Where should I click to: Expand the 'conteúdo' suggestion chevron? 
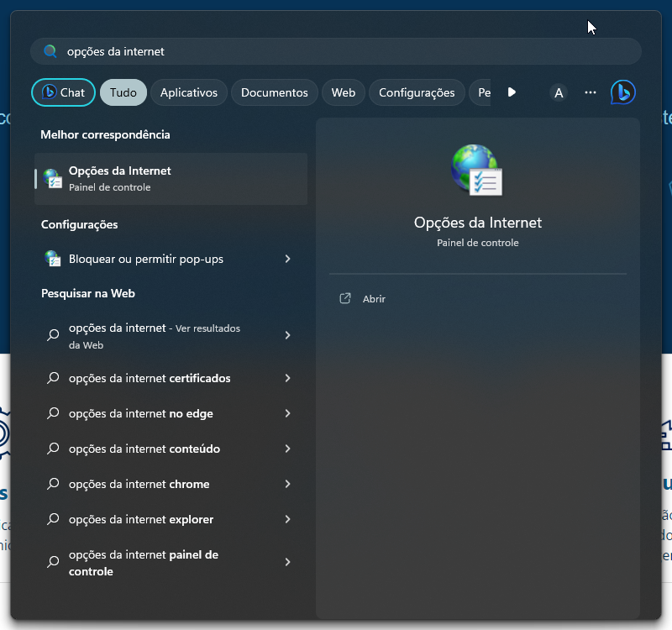click(x=287, y=449)
